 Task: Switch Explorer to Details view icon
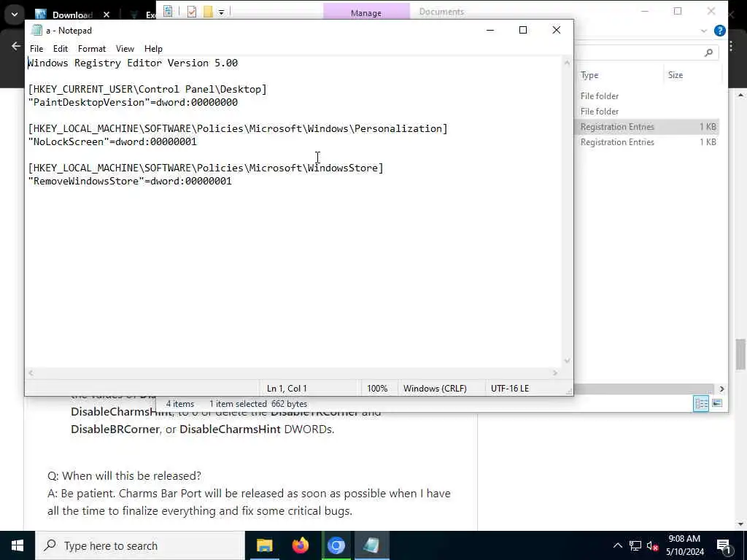(x=701, y=403)
